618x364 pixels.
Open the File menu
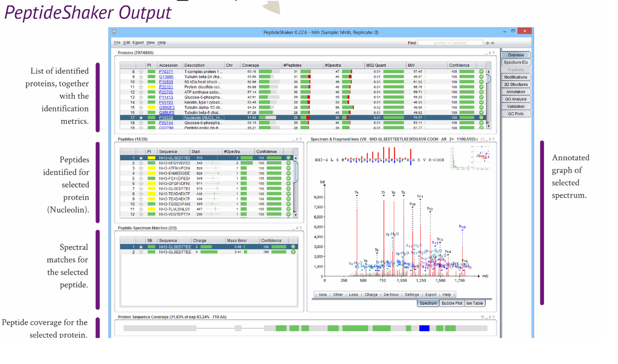(x=117, y=43)
